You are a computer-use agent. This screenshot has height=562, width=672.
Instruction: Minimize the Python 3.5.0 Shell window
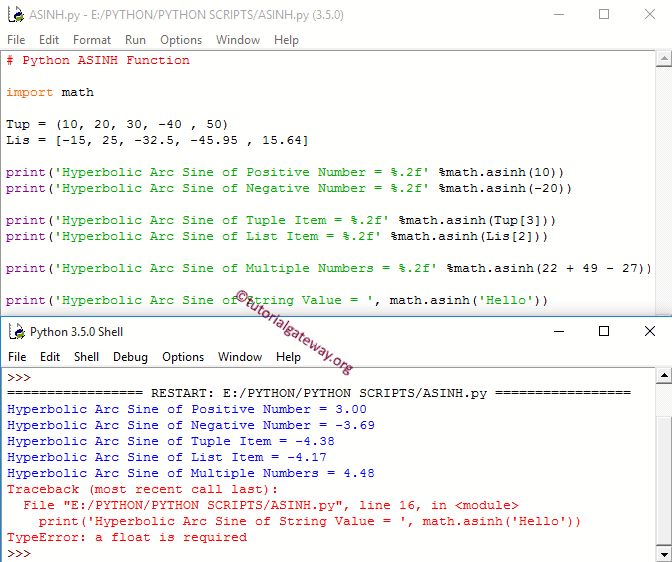click(559, 331)
